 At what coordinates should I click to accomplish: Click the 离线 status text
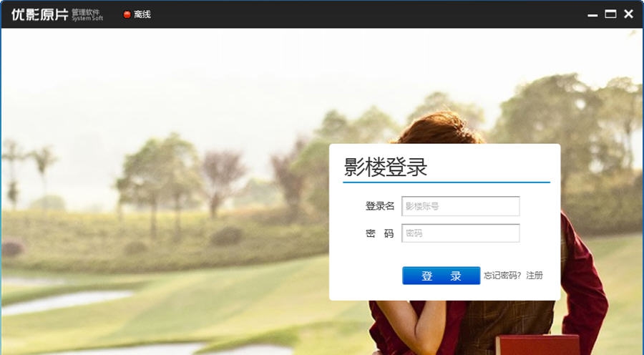[142, 14]
